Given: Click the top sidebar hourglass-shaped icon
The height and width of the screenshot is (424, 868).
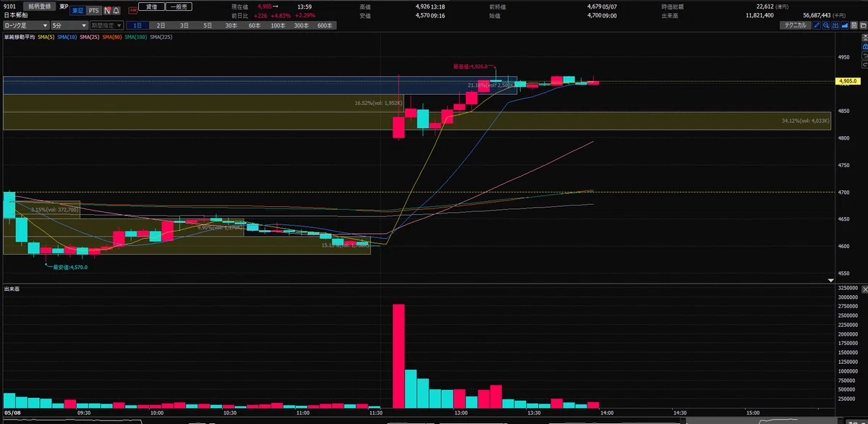Looking at the screenshot, I should pyautogui.click(x=864, y=37).
